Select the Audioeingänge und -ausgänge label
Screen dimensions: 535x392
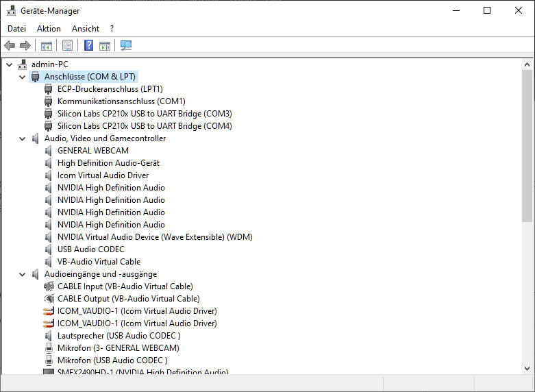[101, 274]
